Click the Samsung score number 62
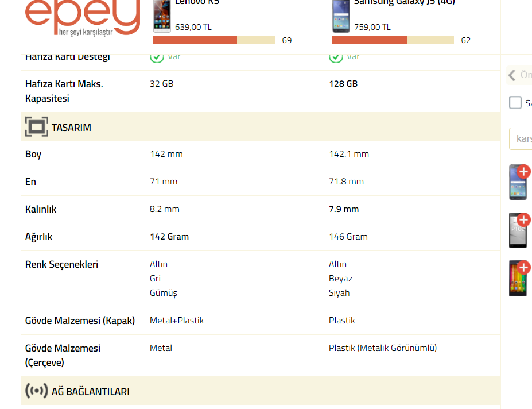The width and height of the screenshot is (532, 409). coord(466,40)
